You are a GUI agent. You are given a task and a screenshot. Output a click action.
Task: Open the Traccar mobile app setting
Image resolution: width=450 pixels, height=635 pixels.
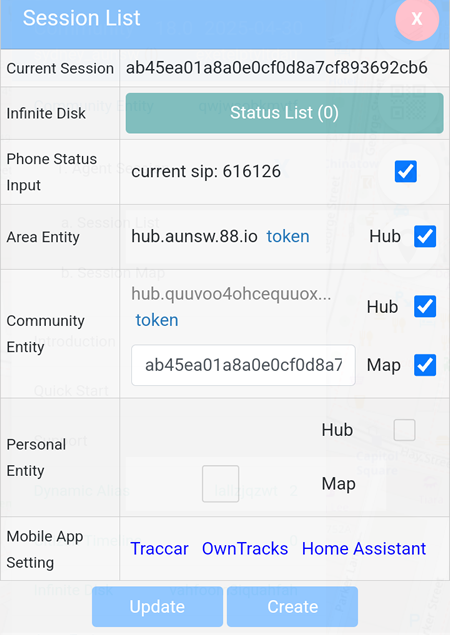point(160,549)
